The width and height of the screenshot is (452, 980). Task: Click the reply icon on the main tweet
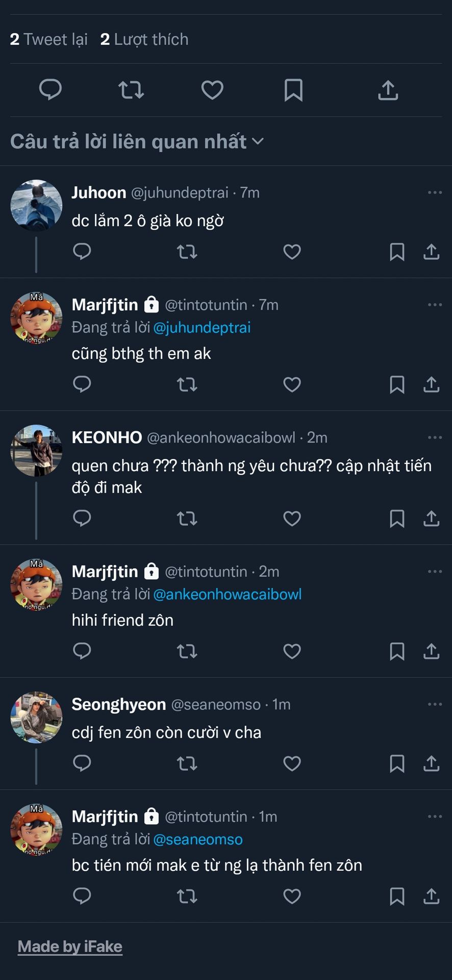click(51, 90)
